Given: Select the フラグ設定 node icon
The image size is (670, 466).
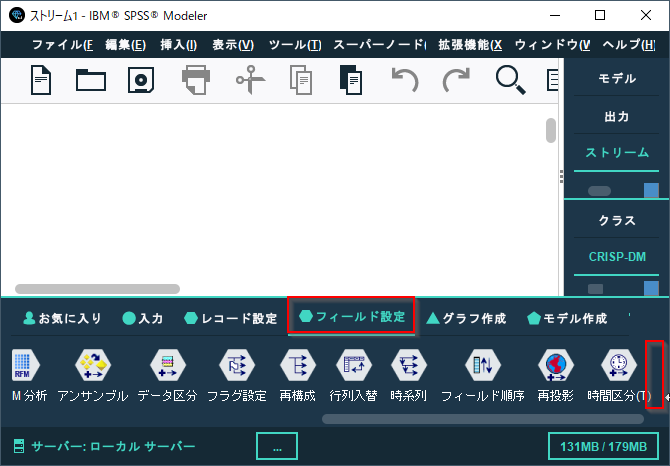Looking at the screenshot, I should tap(237, 365).
